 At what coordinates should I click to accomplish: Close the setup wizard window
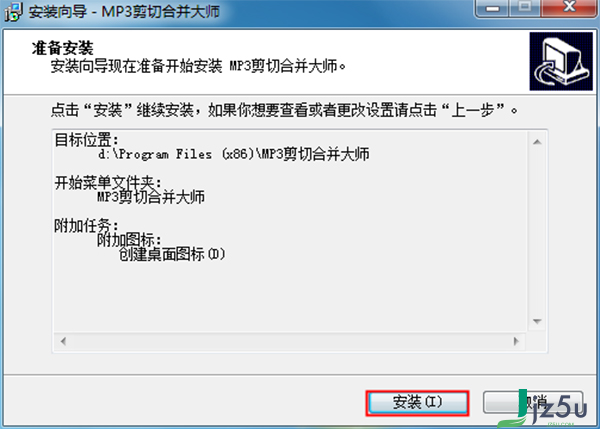tap(569, 8)
